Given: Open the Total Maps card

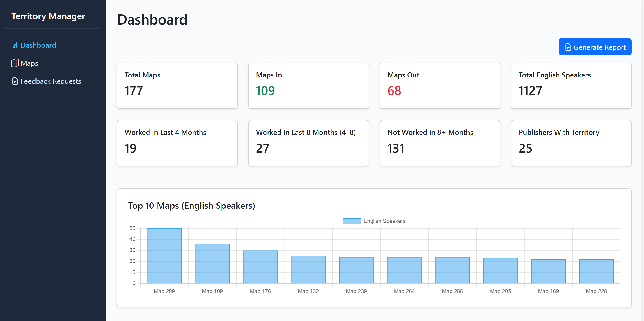Looking at the screenshot, I should (x=177, y=85).
